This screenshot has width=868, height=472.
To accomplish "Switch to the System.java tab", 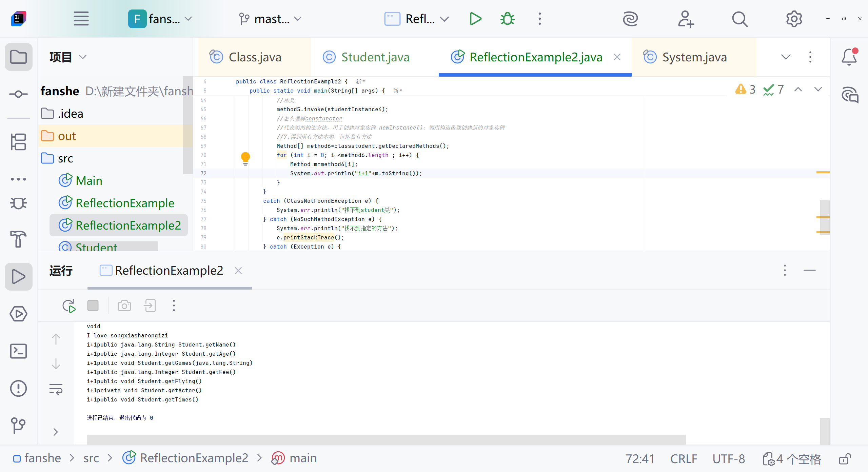I will [694, 57].
